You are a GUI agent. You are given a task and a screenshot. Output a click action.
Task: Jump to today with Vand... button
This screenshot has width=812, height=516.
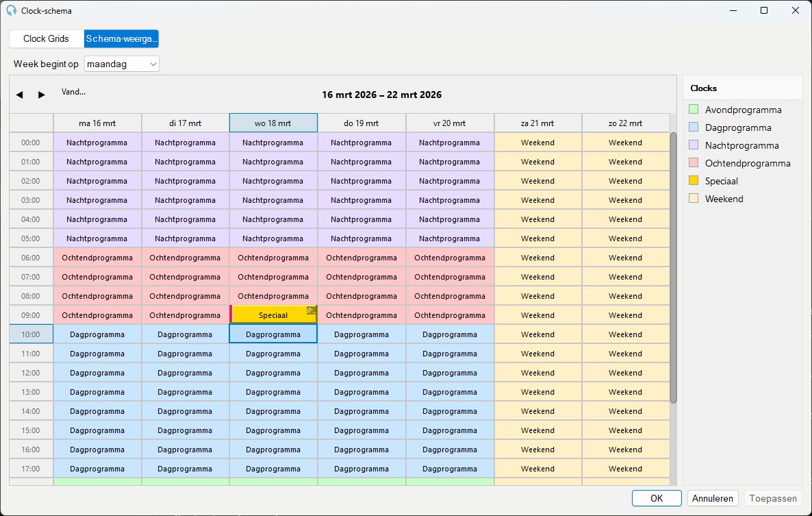(x=73, y=93)
